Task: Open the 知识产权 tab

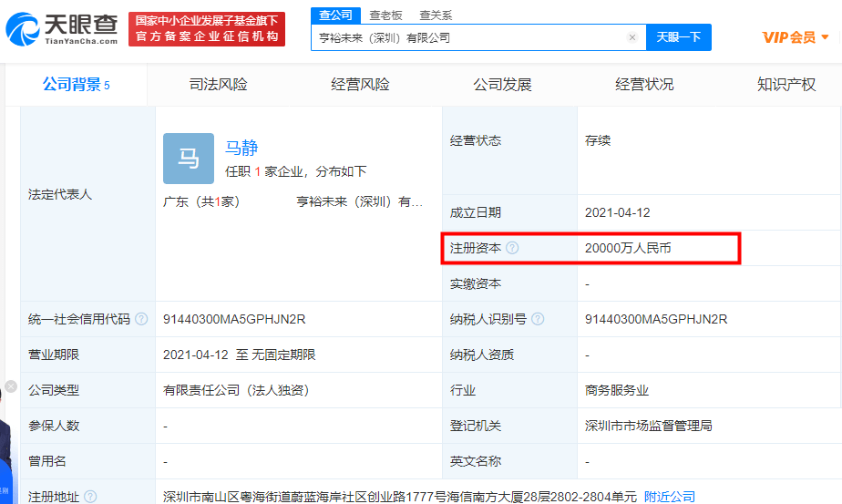Action: click(x=786, y=85)
